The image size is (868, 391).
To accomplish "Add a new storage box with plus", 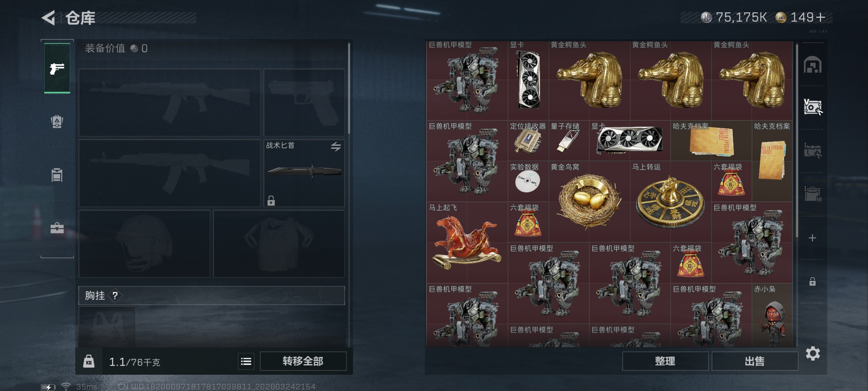I will click(812, 238).
